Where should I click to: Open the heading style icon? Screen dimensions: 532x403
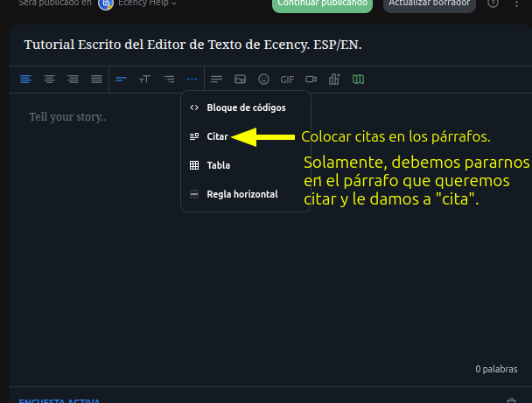(x=121, y=80)
